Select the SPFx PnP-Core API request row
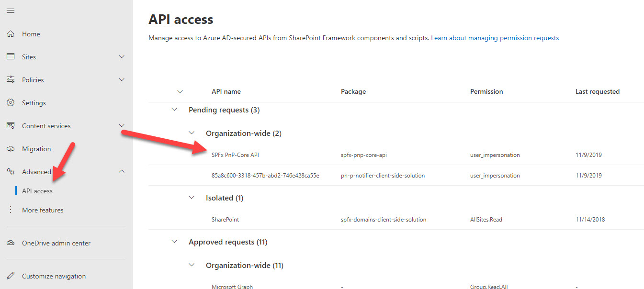Screen dimensions: 644x289 pyautogui.click(x=235, y=155)
